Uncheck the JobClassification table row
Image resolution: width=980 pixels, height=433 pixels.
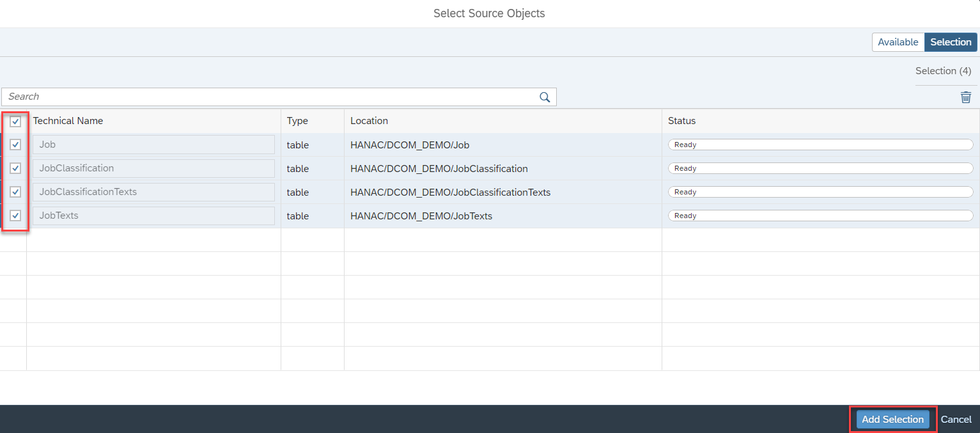point(15,168)
